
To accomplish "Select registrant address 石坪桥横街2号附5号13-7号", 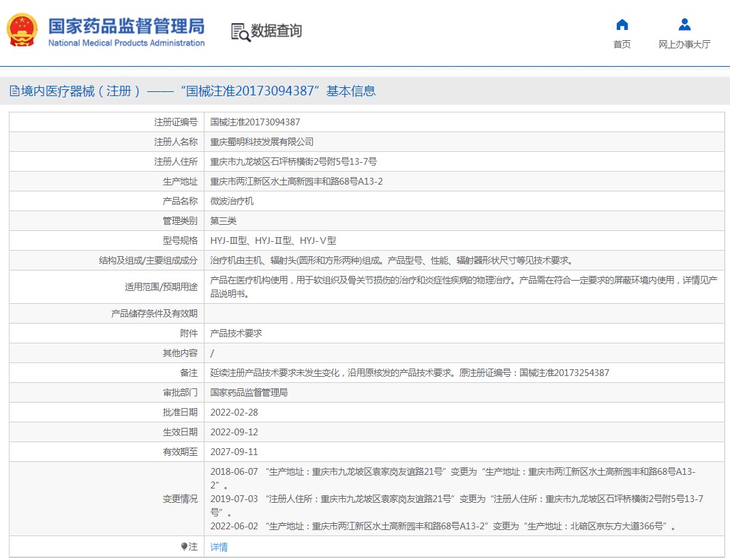I will 293,161.
